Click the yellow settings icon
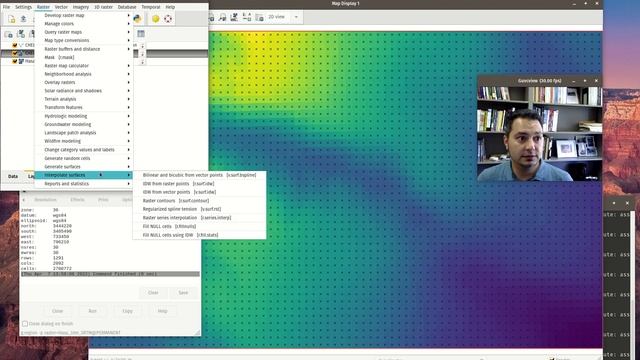This screenshot has width=640, height=360. pos(156,18)
